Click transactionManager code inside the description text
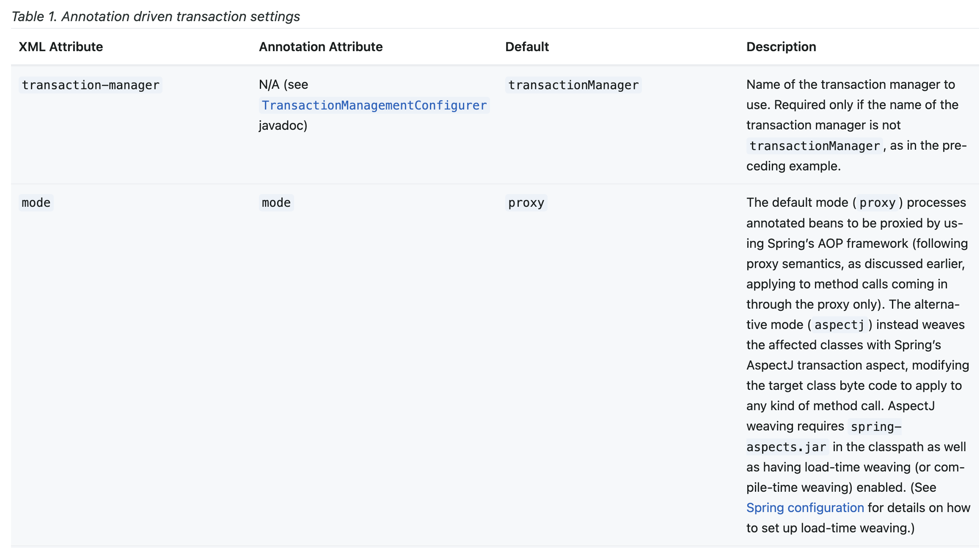Image resolution: width=980 pixels, height=548 pixels. [814, 146]
